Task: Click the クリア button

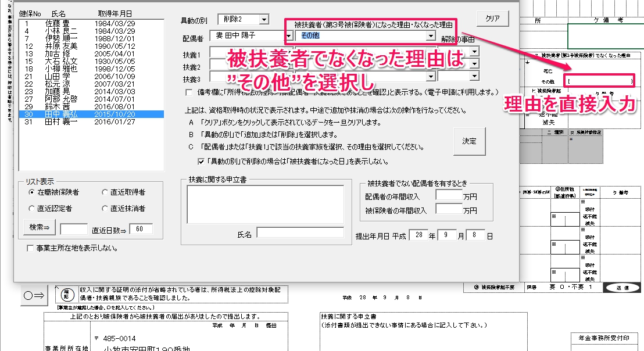Action: pos(492,19)
